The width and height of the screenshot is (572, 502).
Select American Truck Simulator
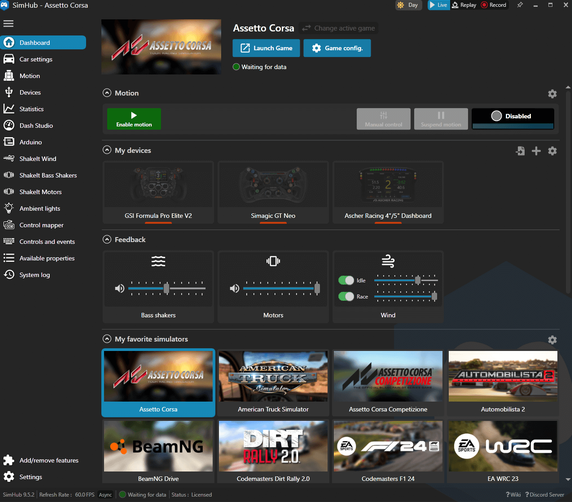pos(273,383)
